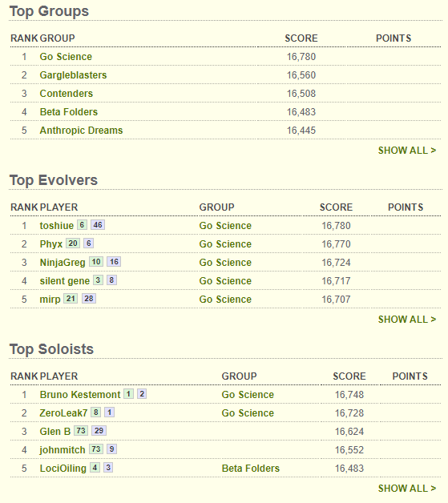Click Phyx's Go Science group link
The image size is (448, 503).
click(225, 244)
